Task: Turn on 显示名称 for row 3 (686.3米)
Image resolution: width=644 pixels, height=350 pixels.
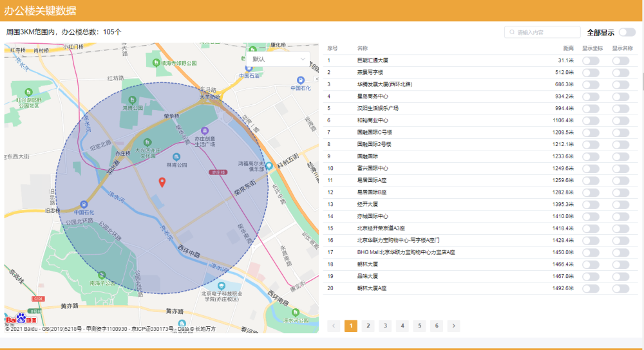Action: 621,84
